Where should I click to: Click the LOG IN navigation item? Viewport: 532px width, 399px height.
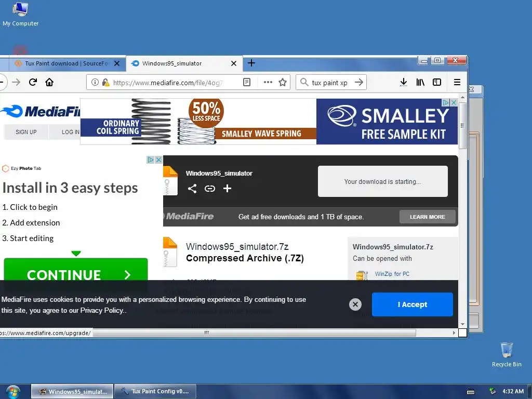(71, 132)
